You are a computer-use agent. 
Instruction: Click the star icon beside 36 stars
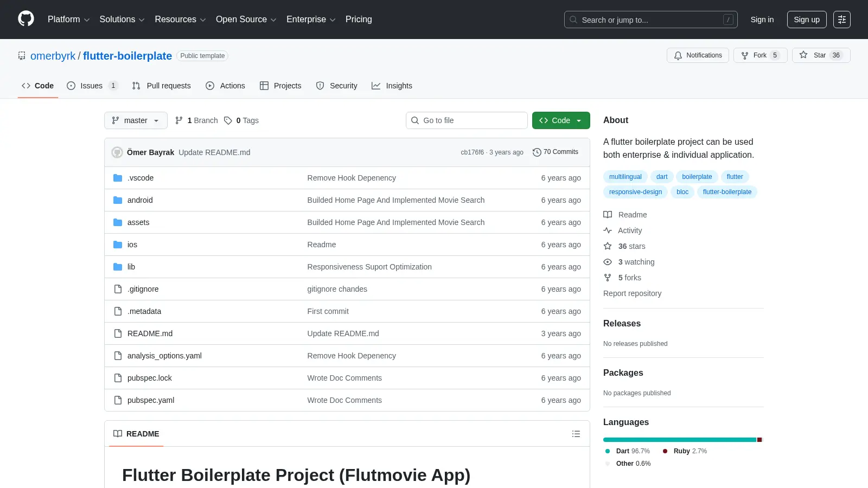click(x=608, y=246)
